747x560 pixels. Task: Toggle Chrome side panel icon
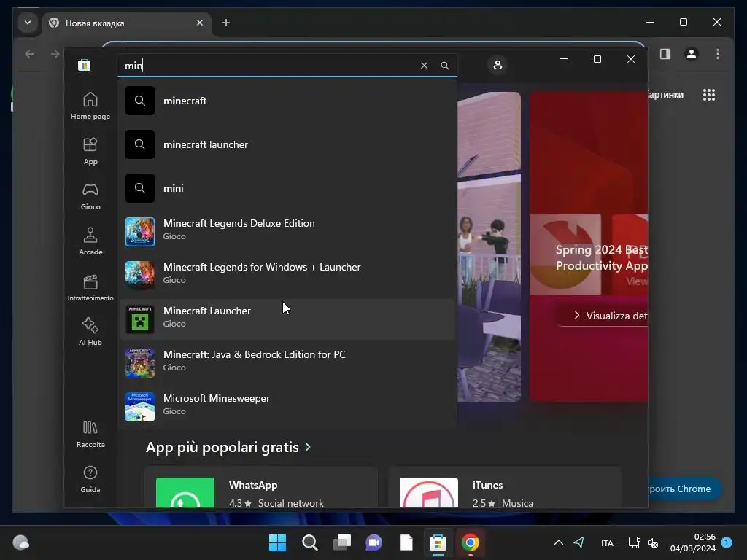click(x=665, y=54)
